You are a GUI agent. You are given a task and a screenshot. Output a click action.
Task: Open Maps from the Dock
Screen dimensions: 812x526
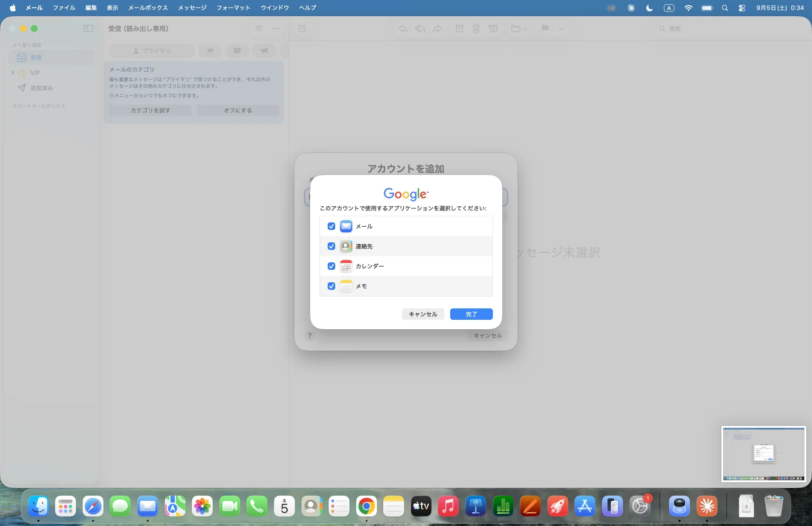click(175, 506)
